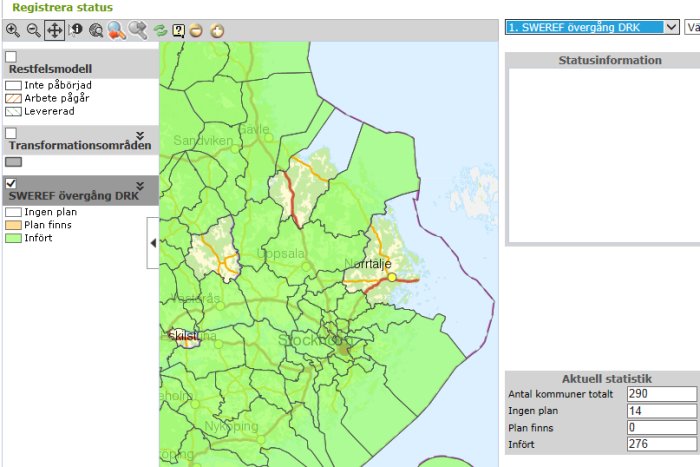Enable the Transformationsområden layer checkbox
This screenshot has height=467, width=700.
pyautogui.click(x=11, y=133)
